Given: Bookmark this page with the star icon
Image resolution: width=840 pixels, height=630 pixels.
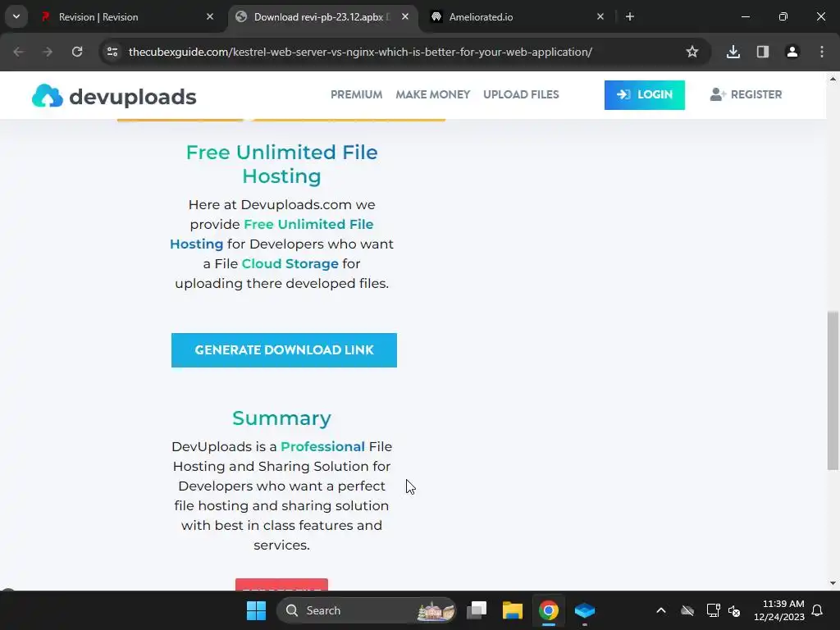Looking at the screenshot, I should [692, 52].
